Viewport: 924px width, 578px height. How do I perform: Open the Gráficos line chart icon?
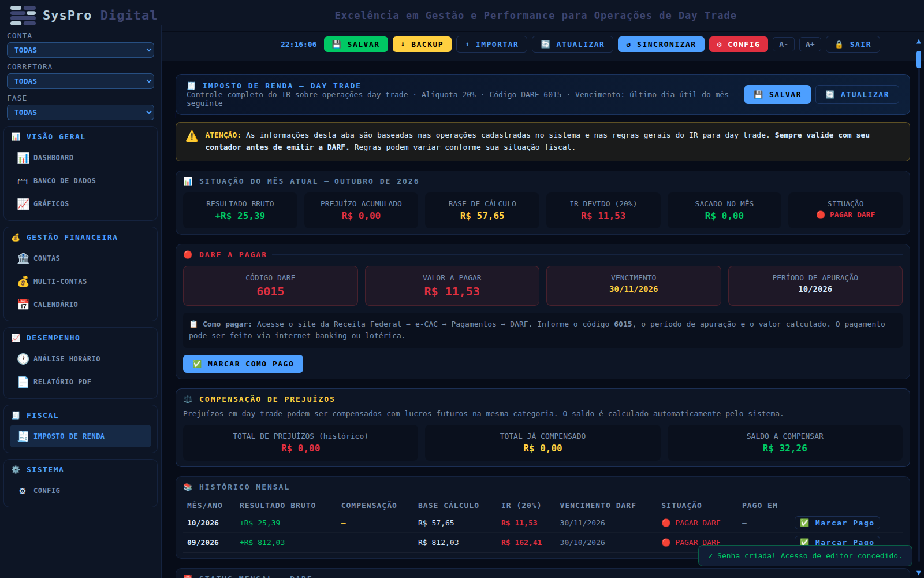point(23,204)
